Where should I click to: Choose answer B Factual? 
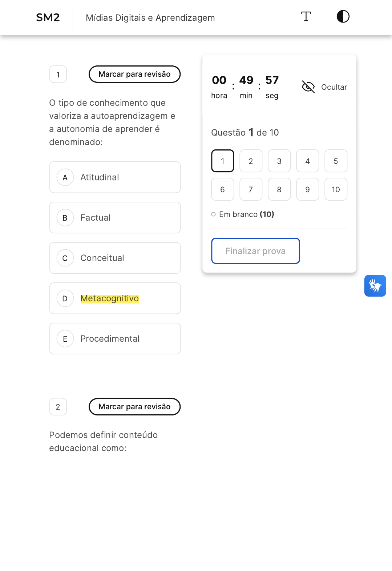click(x=115, y=218)
